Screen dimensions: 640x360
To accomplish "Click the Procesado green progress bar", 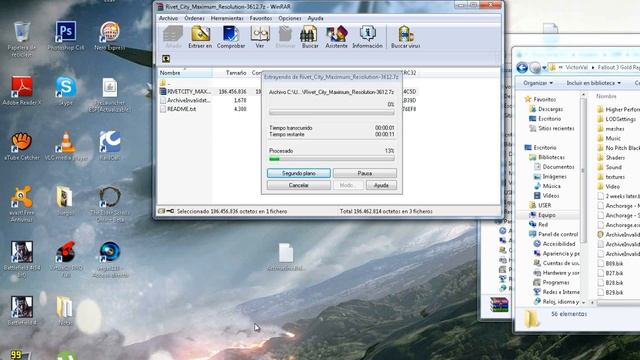I will pyautogui.click(x=331, y=159).
